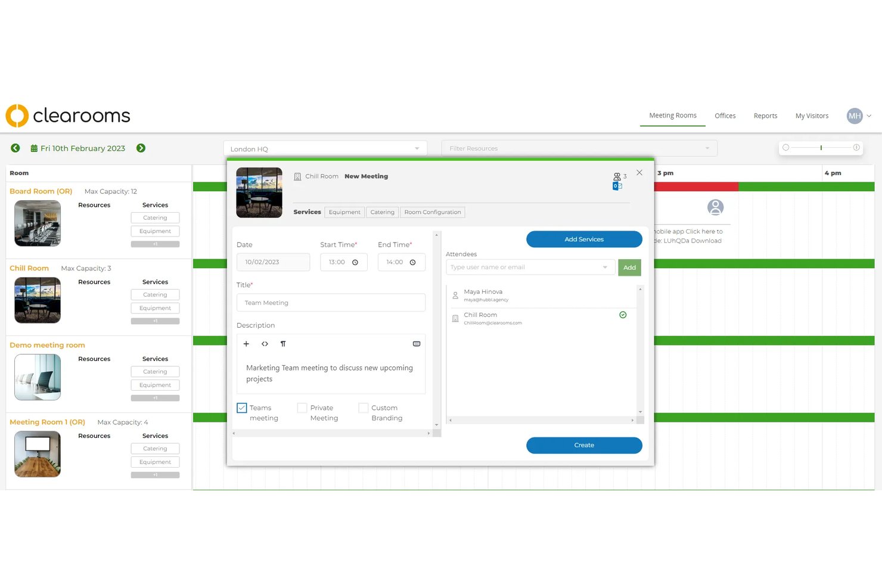The width and height of the screenshot is (882, 588).
Task: Open the calendar icon beside the date
Action: tap(34, 148)
